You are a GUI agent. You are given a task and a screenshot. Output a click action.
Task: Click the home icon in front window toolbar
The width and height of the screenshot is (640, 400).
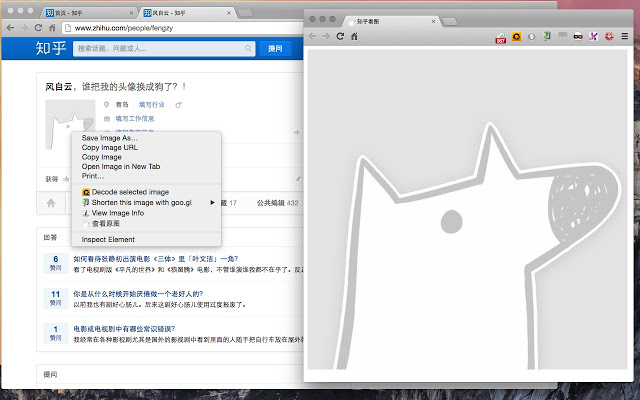tap(354, 36)
